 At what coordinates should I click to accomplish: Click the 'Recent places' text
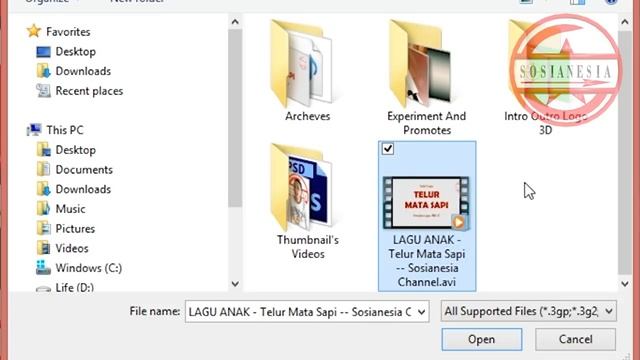pyautogui.click(x=89, y=91)
